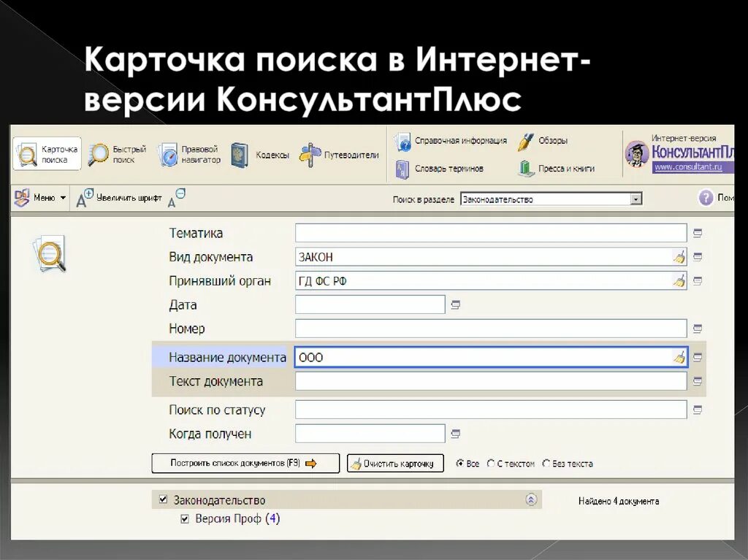Screen dimensions: 748x560
Task: Select the Все radio button
Action: (460, 463)
